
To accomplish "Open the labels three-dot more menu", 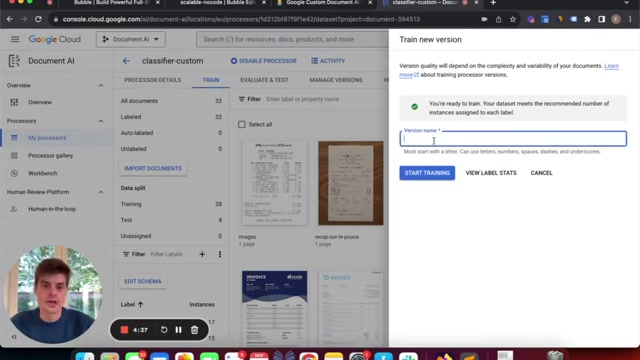I will [220, 254].
